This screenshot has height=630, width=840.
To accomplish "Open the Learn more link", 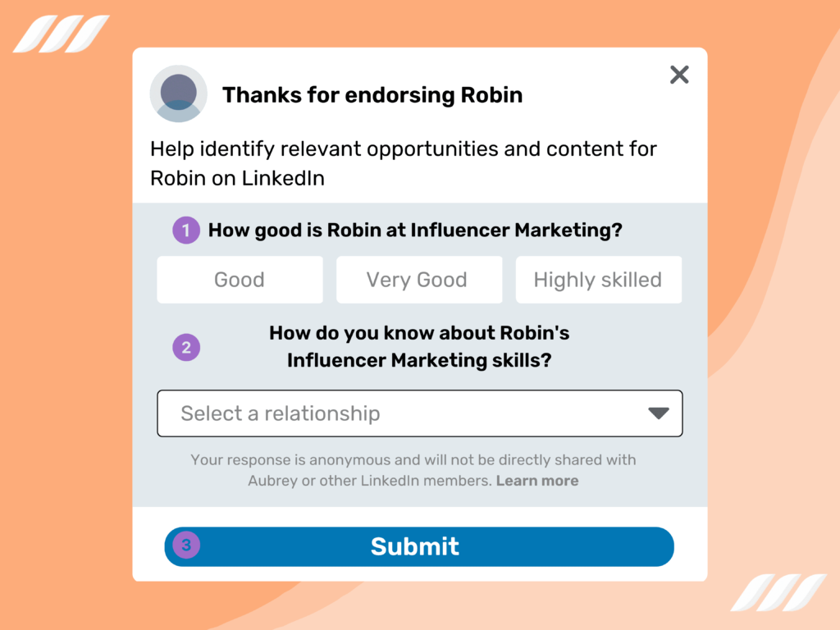I will (537, 481).
